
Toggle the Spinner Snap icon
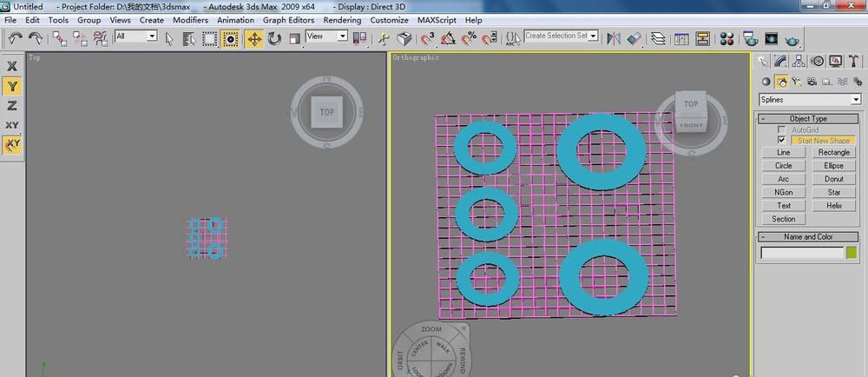(x=489, y=38)
